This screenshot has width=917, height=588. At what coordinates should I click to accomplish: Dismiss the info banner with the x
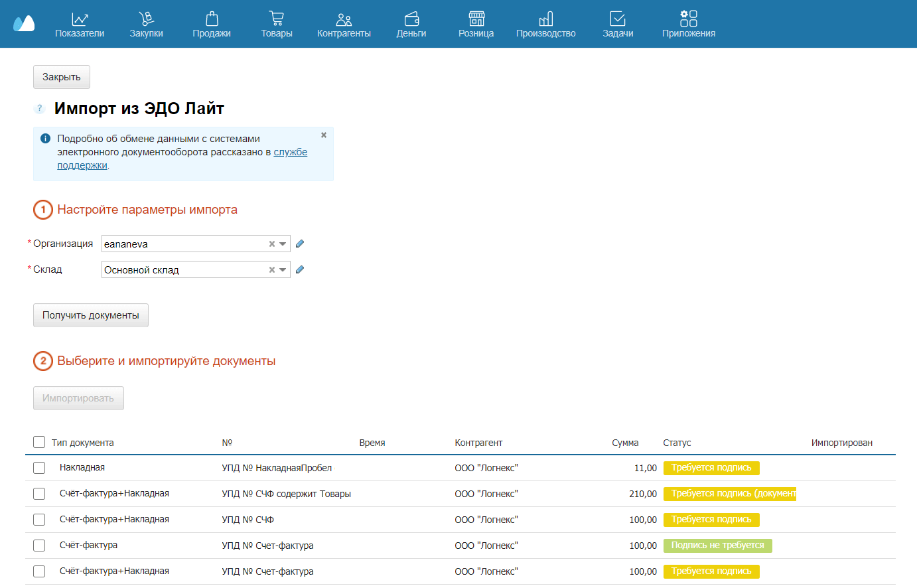point(324,135)
